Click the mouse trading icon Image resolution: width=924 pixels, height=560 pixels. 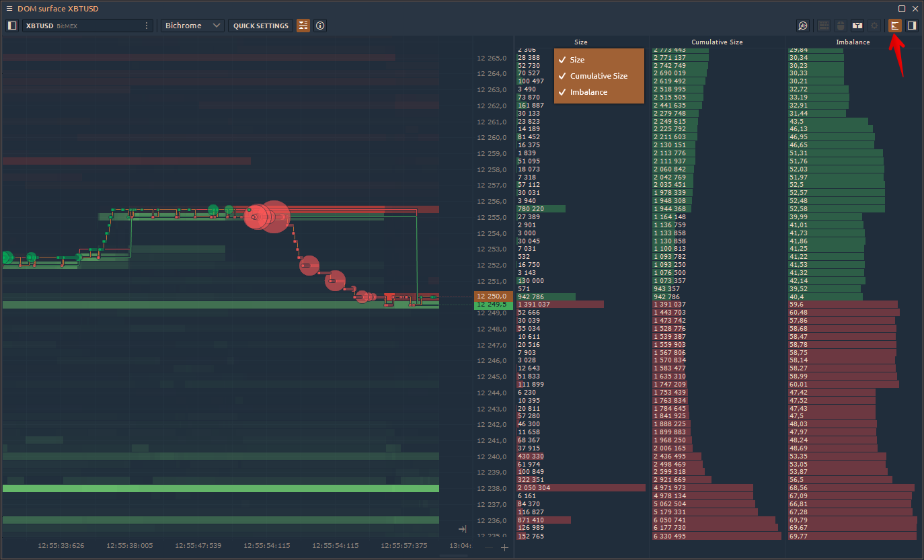coord(840,26)
